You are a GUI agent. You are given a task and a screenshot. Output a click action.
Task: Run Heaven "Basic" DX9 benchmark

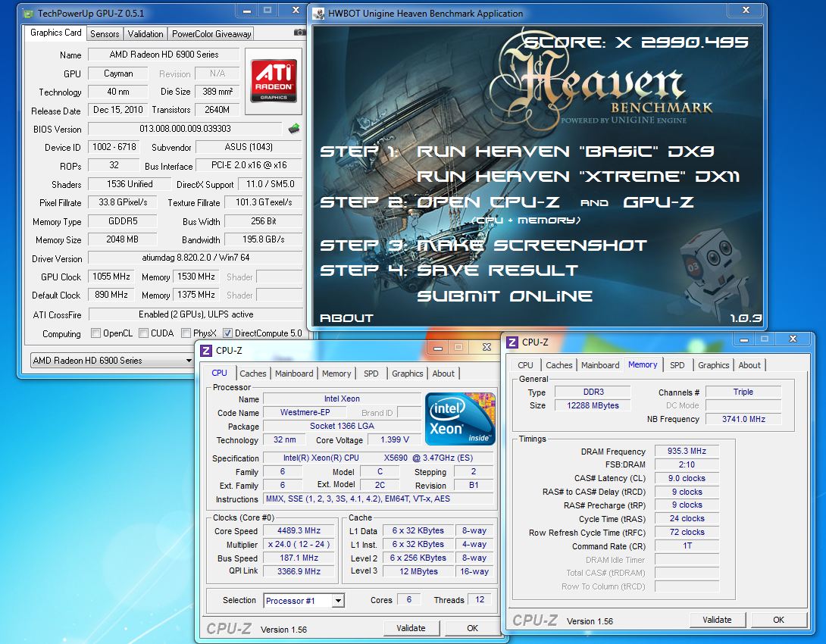(565, 152)
